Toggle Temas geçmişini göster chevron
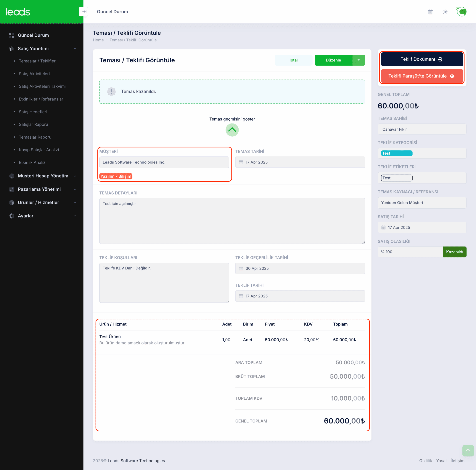Image resolution: width=476 pixels, height=470 pixels. point(232,130)
